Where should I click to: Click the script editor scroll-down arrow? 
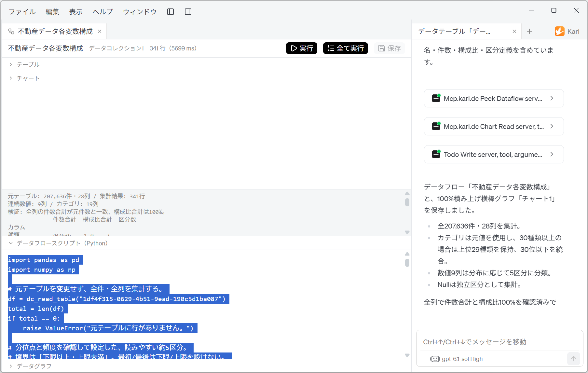[x=407, y=355]
